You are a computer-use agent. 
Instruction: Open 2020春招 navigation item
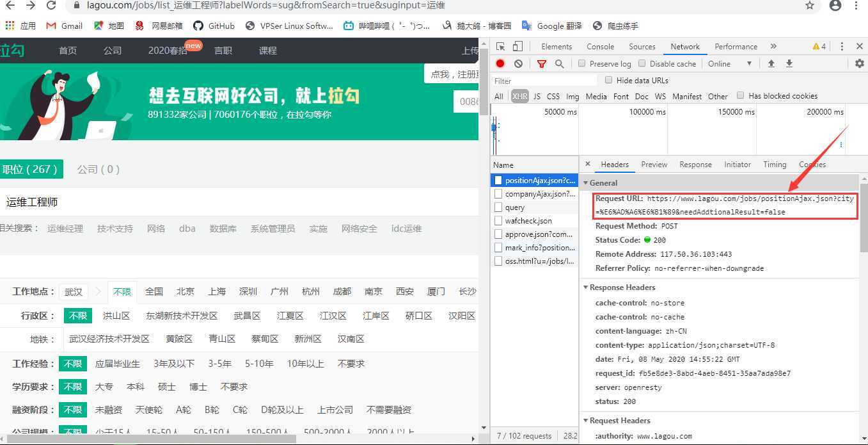pyautogui.click(x=168, y=51)
